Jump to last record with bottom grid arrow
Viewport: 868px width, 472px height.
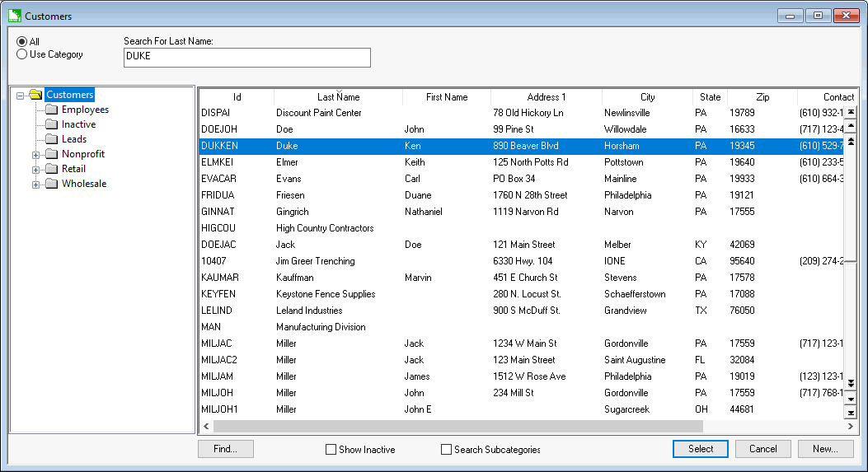click(851, 412)
